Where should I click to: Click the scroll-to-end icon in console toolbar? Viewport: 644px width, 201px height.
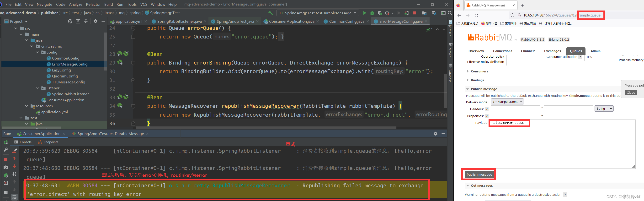15,174
